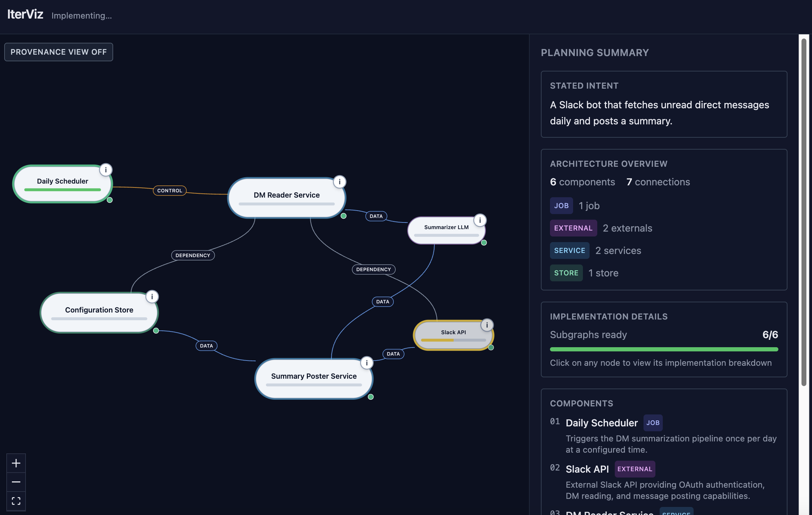Screen dimensions: 812x515
Task: Open the Slack API info icon
Action: (x=487, y=325)
